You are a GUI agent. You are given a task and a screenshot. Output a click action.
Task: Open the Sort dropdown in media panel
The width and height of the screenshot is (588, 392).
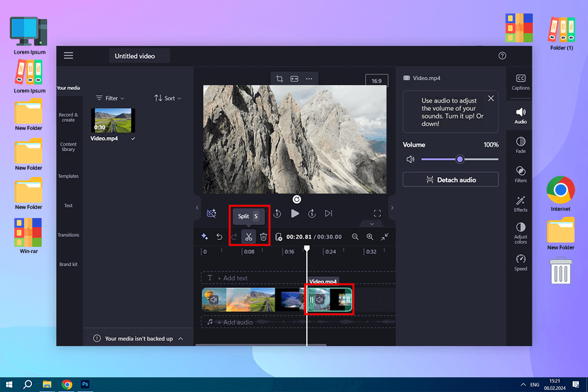click(168, 98)
